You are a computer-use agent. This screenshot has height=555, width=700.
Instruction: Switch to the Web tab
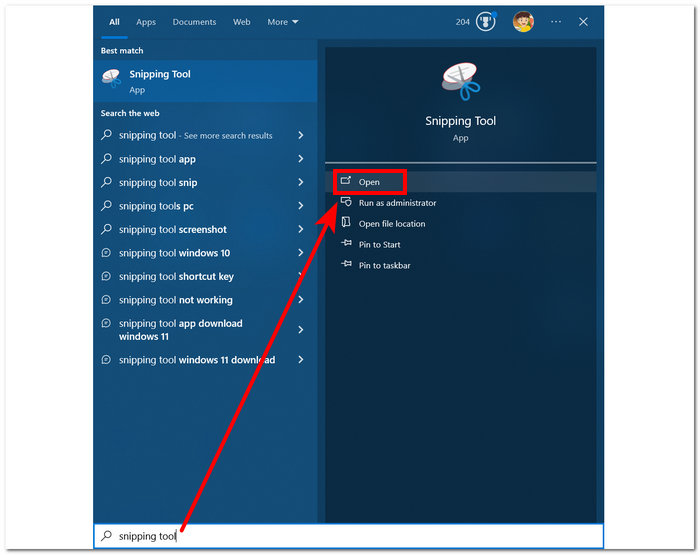click(x=242, y=21)
